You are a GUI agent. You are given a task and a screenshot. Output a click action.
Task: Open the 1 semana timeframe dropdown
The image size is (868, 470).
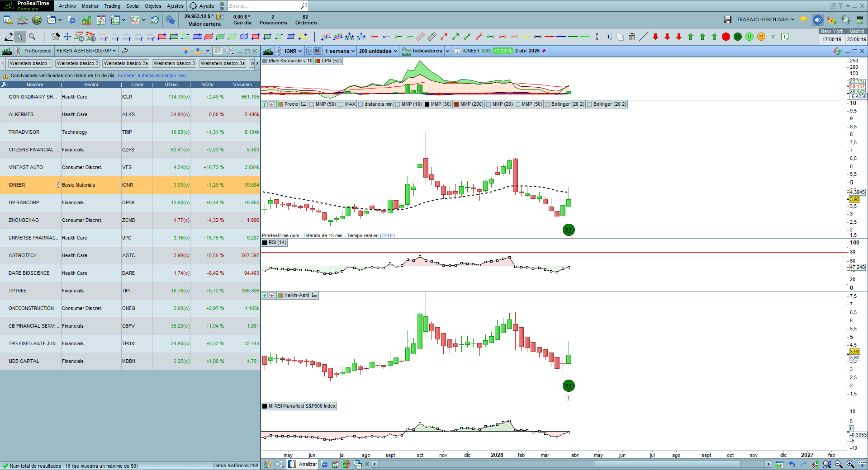340,51
